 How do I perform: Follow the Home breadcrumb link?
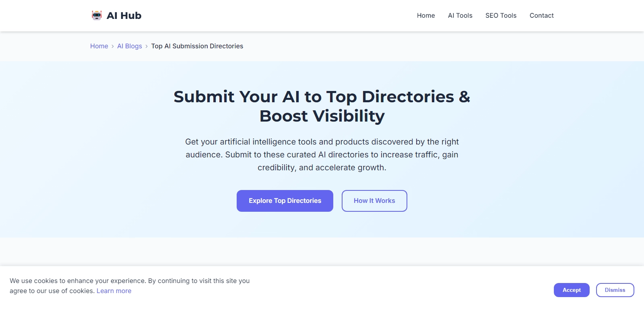pos(99,46)
